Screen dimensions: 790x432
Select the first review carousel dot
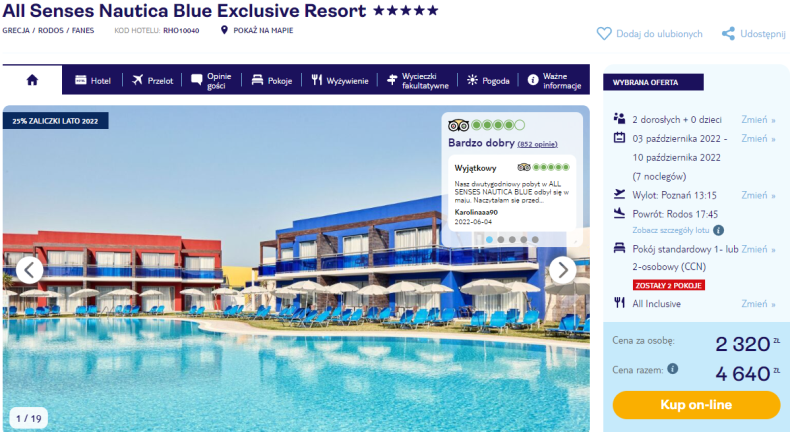click(489, 239)
